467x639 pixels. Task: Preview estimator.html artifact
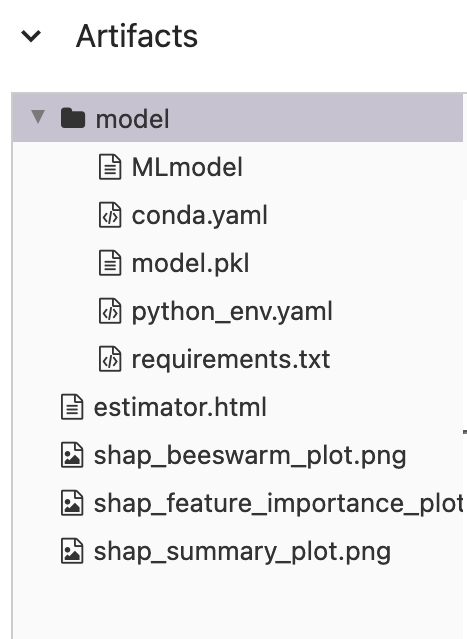tap(180, 407)
